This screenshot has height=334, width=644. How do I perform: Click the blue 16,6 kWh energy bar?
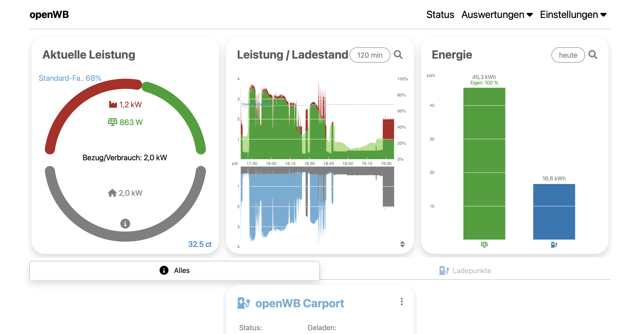pos(554,212)
